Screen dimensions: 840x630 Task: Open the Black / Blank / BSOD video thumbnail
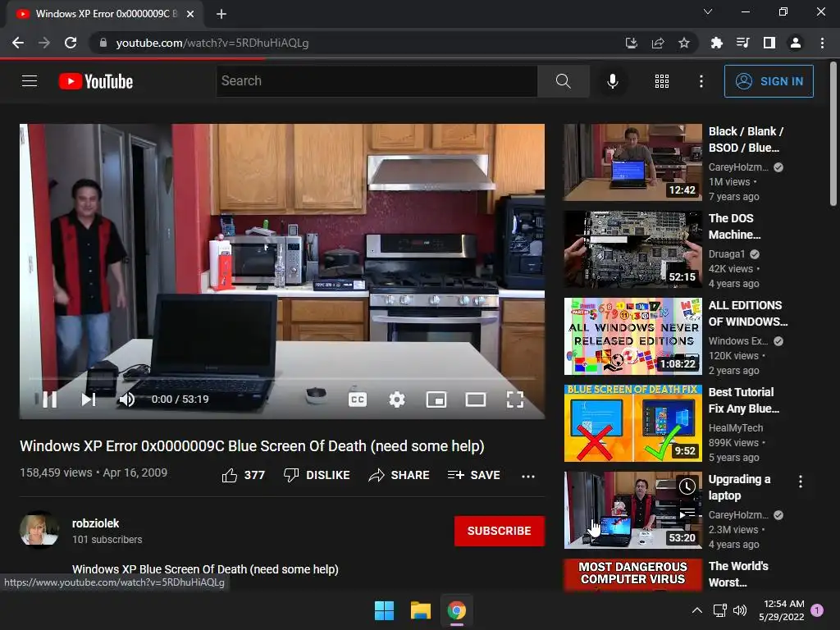(x=632, y=162)
